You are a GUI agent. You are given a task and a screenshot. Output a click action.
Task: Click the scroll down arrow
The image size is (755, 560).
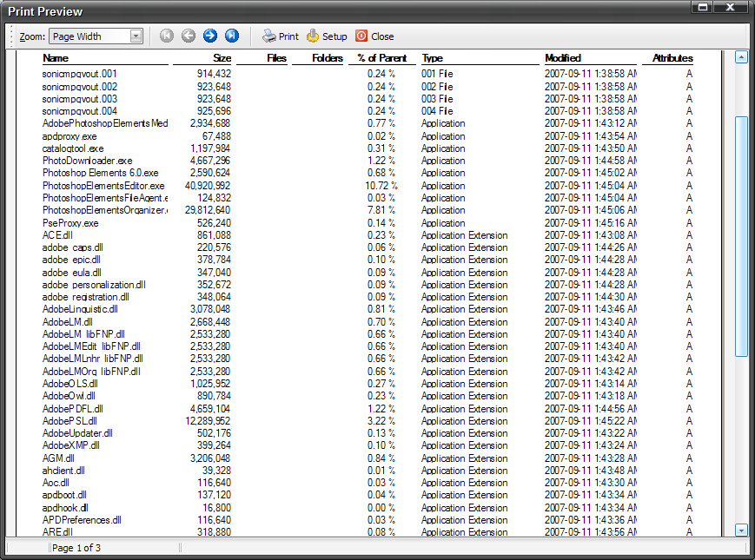tap(741, 530)
